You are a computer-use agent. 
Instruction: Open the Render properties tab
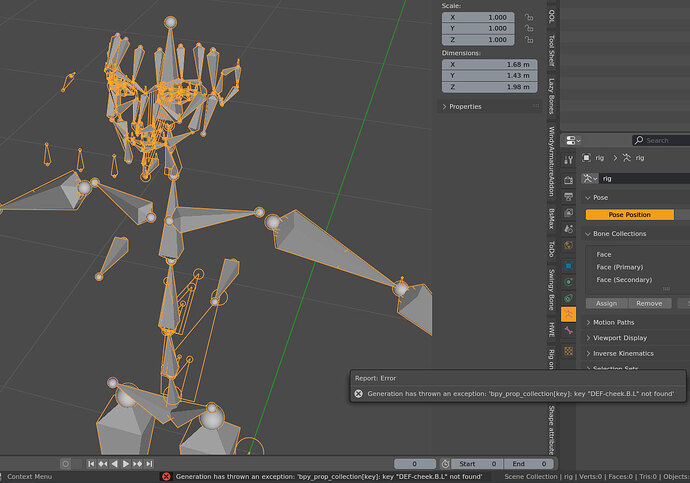pyautogui.click(x=568, y=180)
